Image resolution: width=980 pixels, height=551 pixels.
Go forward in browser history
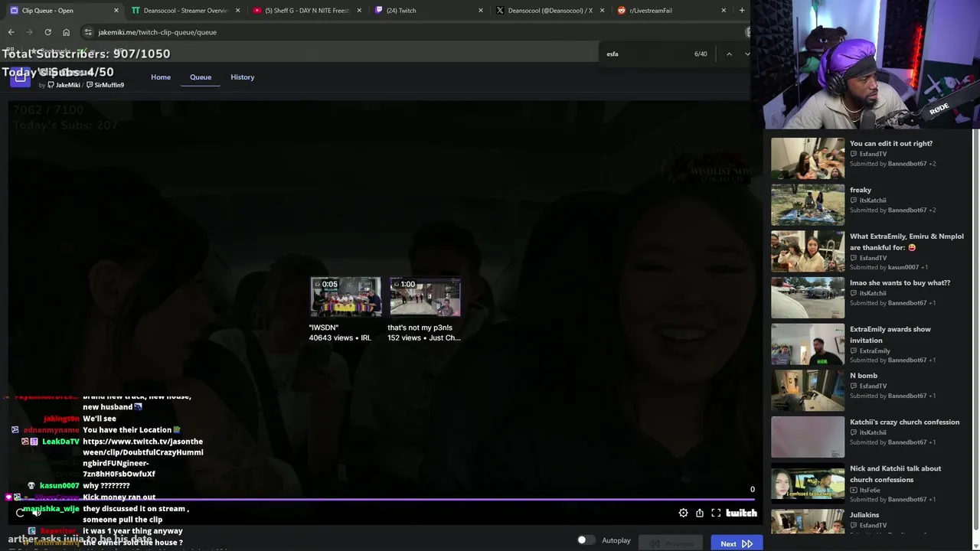click(29, 32)
